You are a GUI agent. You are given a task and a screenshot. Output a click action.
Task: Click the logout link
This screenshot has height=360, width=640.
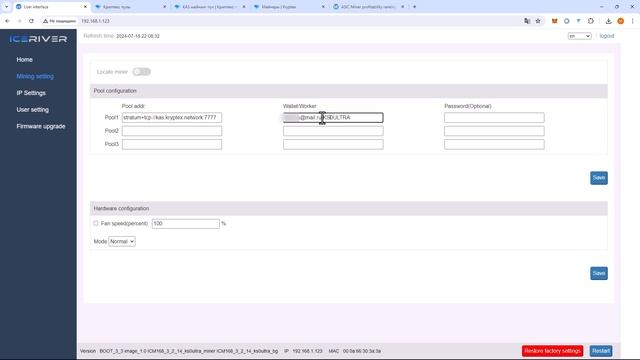pyautogui.click(x=607, y=36)
